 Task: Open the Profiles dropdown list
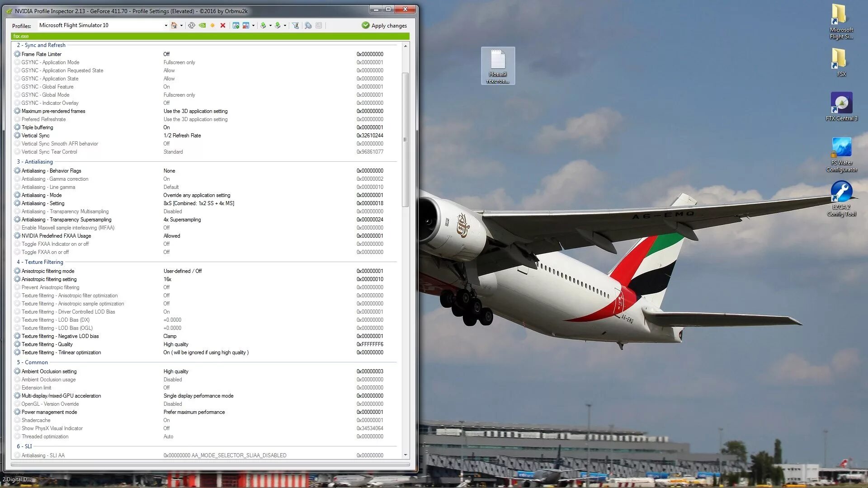[x=165, y=26]
